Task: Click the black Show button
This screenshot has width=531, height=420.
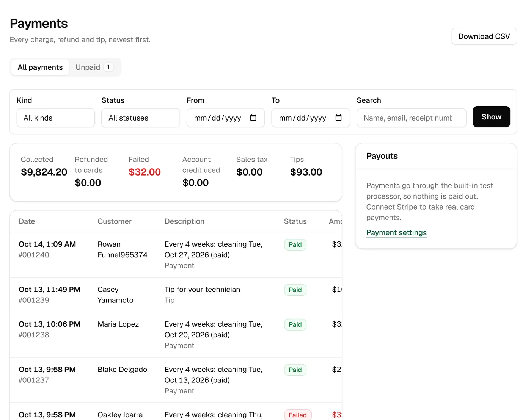Action: point(491,117)
